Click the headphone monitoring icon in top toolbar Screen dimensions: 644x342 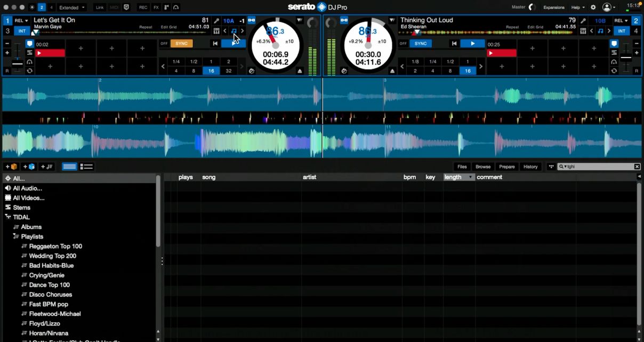click(176, 7)
